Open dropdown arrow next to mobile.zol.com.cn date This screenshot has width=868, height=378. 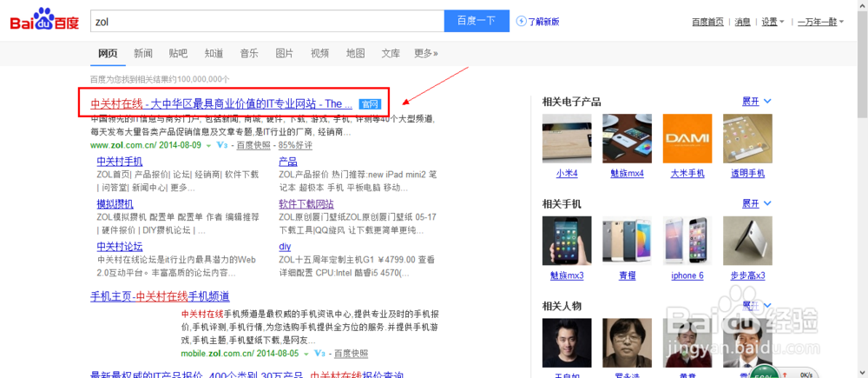(306, 354)
